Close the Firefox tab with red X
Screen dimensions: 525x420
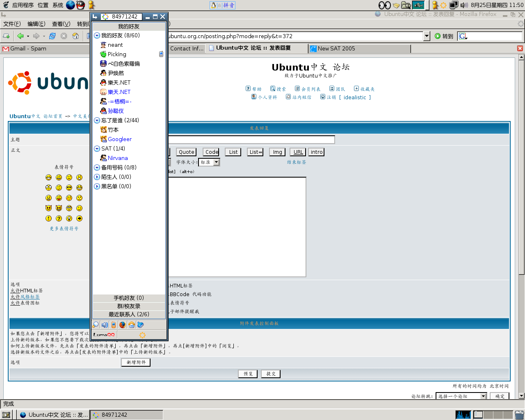pyautogui.click(x=520, y=48)
